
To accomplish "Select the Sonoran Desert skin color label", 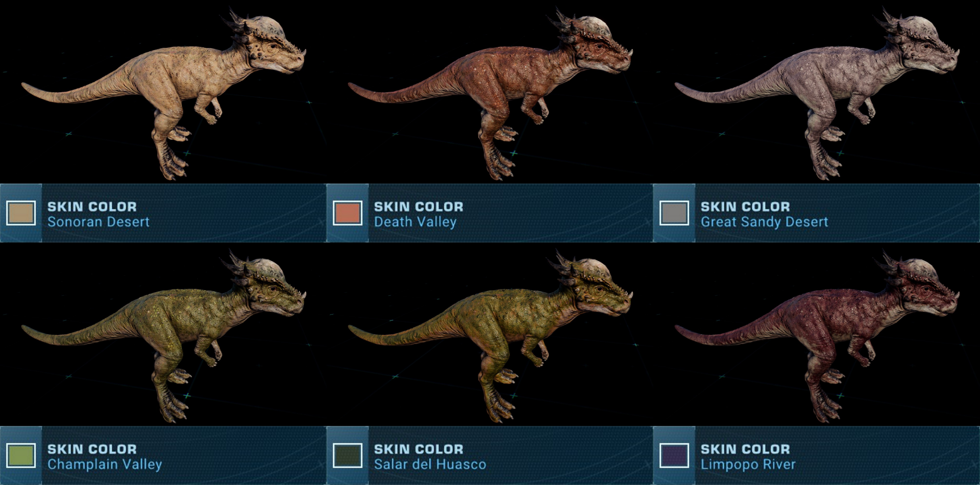I will tap(99, 222).
